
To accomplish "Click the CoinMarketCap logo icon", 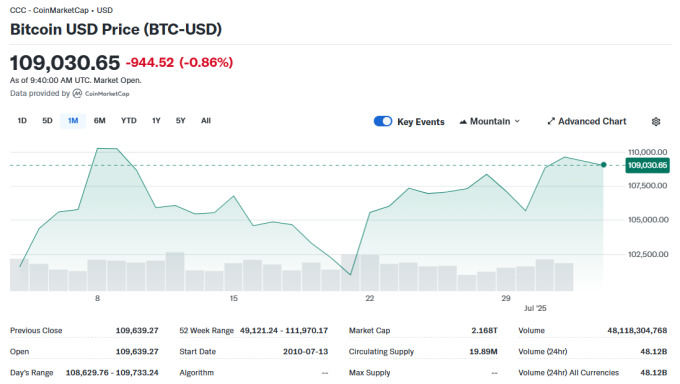I will [x=77, y=93].
